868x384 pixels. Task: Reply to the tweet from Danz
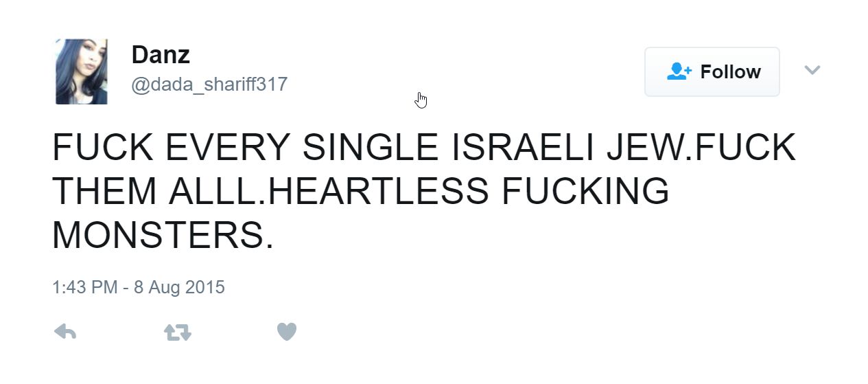click(65, 332)
